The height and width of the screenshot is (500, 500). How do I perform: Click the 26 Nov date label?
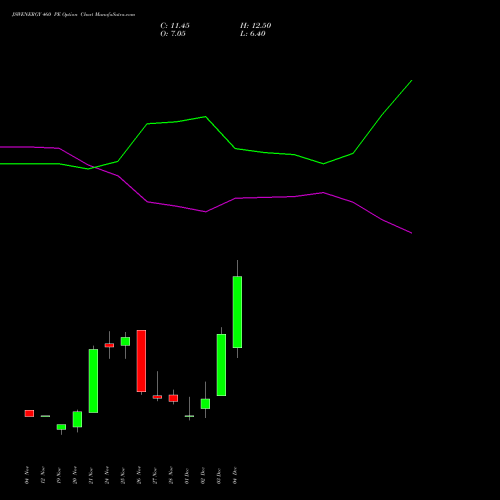coord(139,476)
